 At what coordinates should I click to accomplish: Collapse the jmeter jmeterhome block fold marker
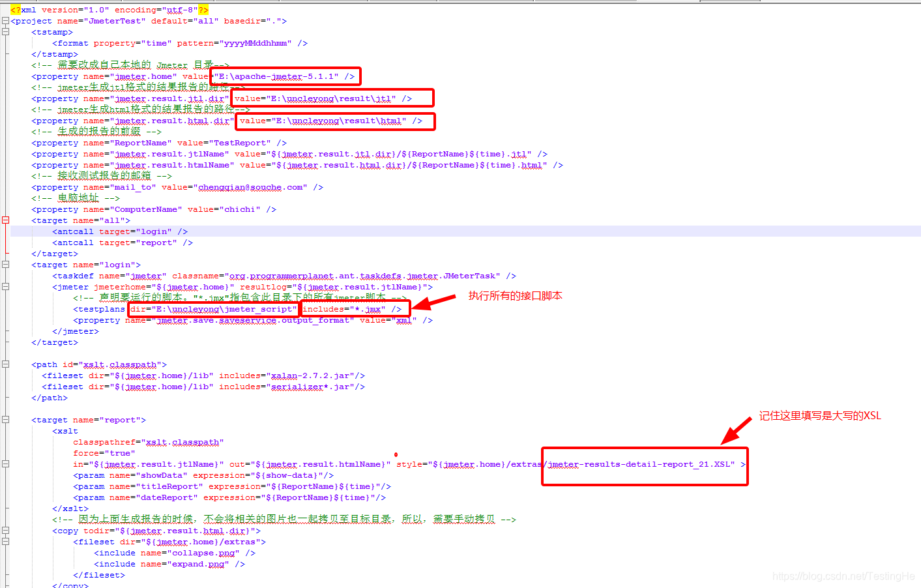pyautogui.click(x=5, y=287)
